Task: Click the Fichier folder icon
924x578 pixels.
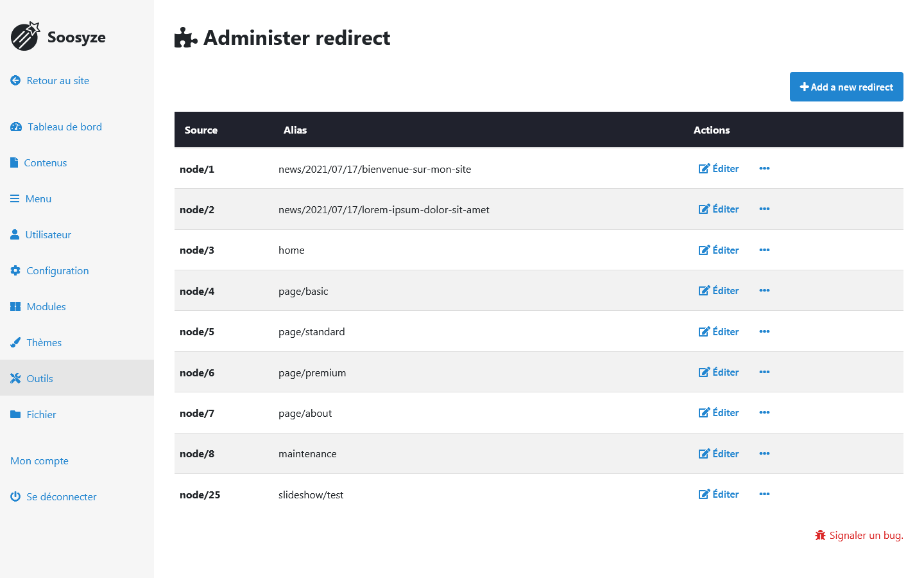Action: 15,414
